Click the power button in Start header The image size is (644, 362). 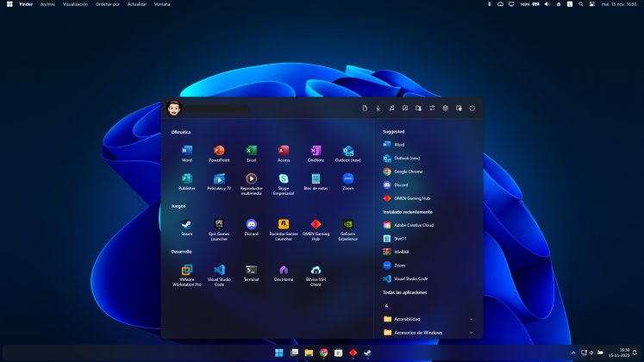click(x=472, y=108)
